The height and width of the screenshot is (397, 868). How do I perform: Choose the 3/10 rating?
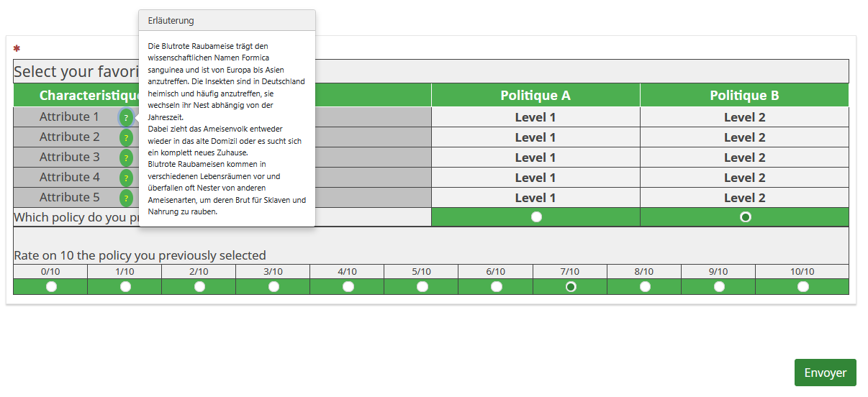pos(273,287)
